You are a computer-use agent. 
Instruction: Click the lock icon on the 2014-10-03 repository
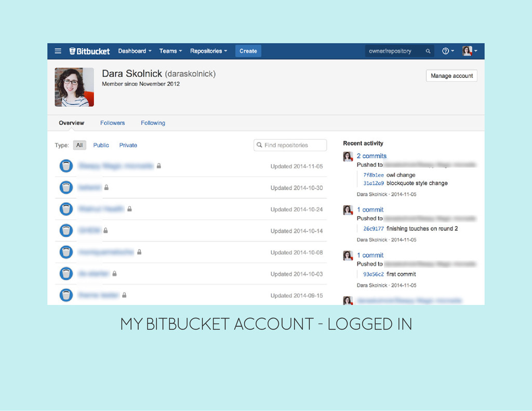pos(115,273)
